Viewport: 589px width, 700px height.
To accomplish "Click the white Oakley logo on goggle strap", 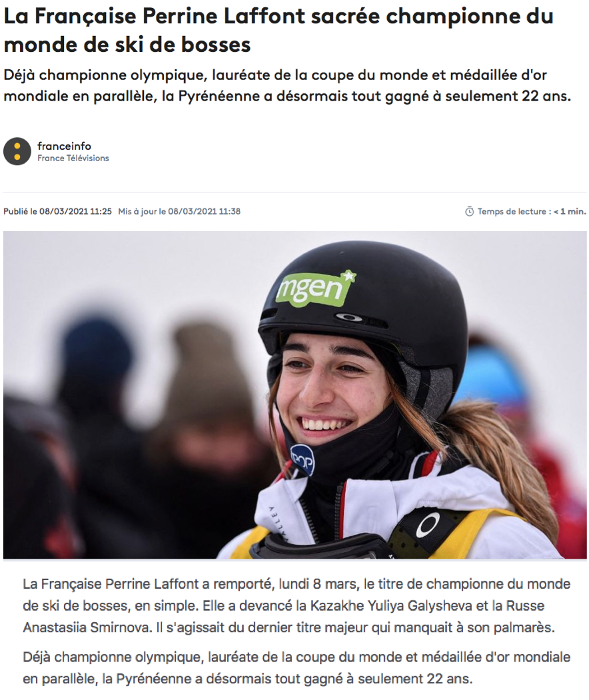I will coord(428,525).
